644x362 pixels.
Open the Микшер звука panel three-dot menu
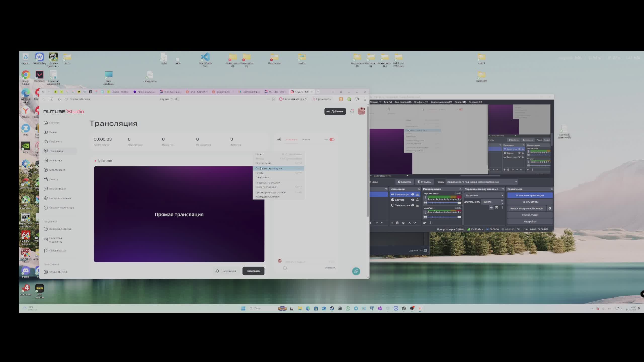[430, 223]
